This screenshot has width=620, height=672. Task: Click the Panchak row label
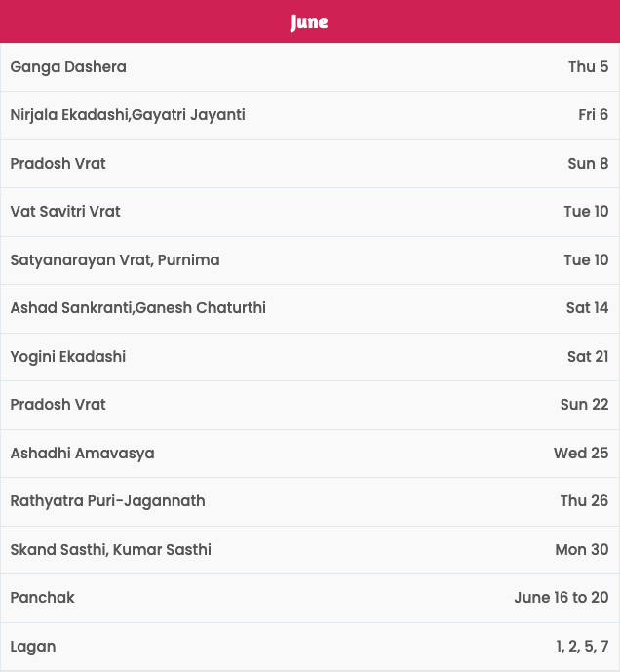[43, 598]
